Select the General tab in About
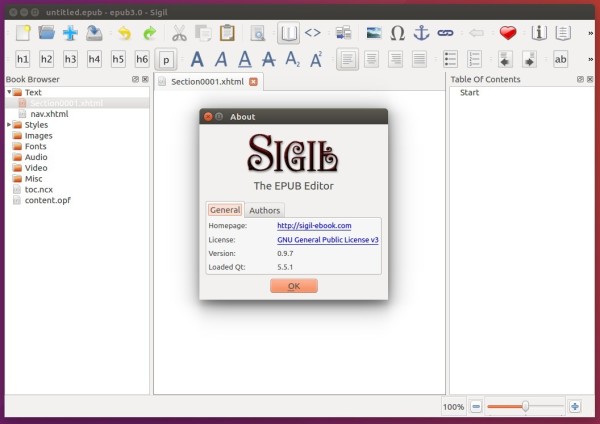Viewport: 600px width, 424px height. click(225, 210)
